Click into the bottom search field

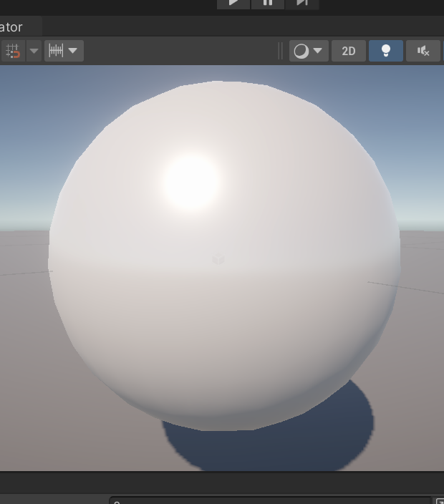point(270,501)
